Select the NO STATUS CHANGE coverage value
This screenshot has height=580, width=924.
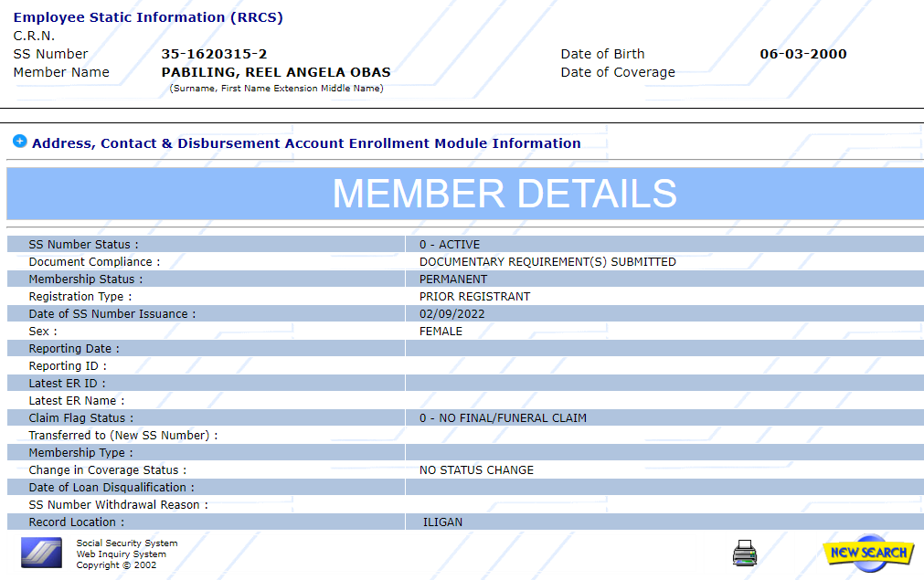[476, 470]
